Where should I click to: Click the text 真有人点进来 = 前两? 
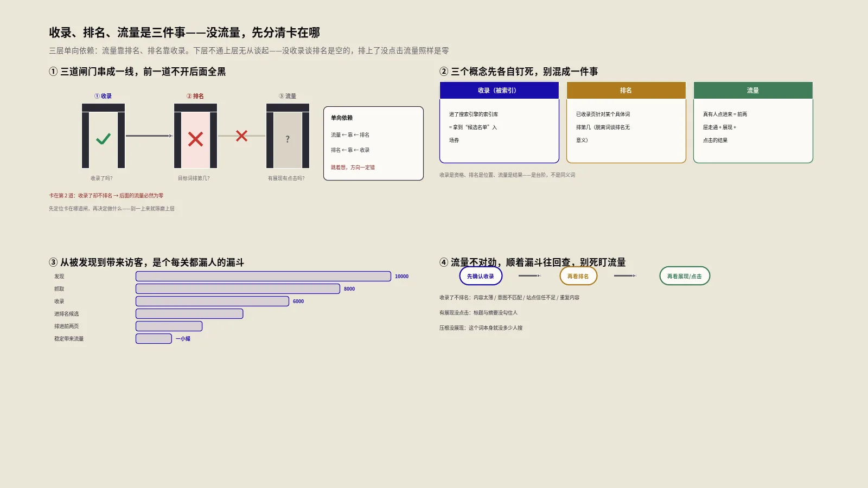point(725,114)
